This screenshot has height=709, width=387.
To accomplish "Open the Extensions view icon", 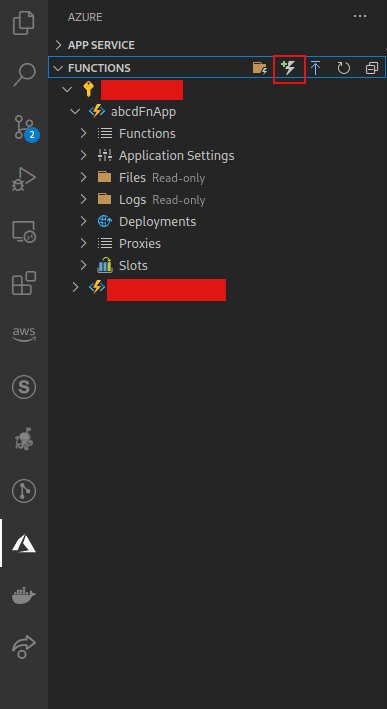I will pyautogui.click(x=24, y=283).
